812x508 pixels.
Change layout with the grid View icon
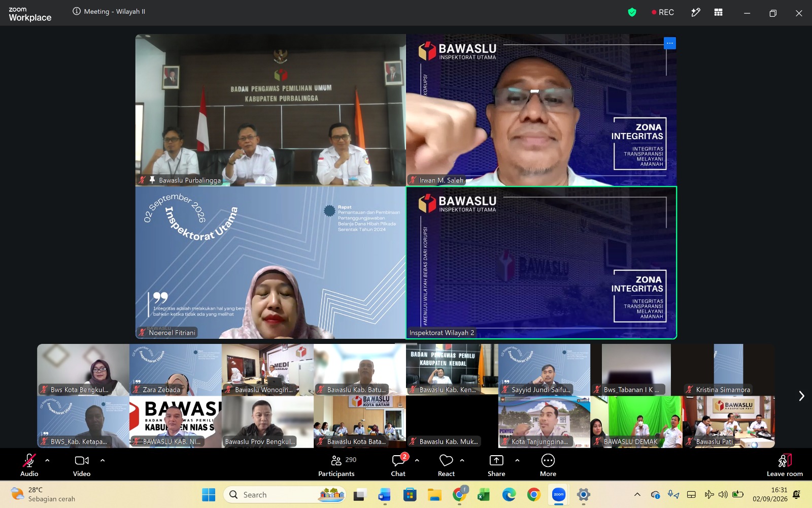[x=718, y=12]
